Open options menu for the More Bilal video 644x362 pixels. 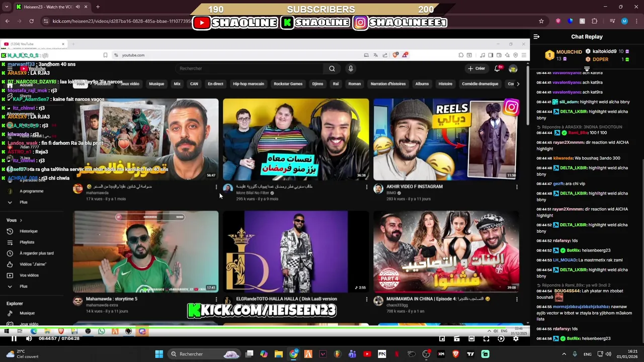tap(366, 187)
